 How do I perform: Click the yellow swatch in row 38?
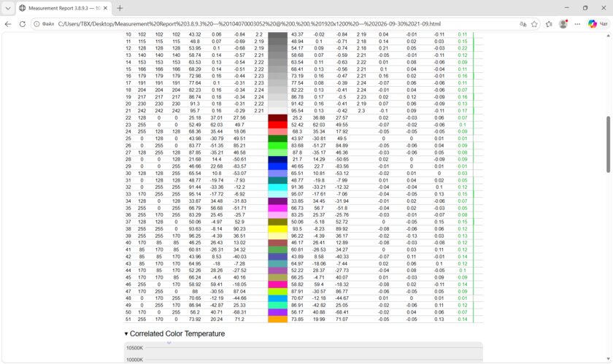tap(277, 229)
